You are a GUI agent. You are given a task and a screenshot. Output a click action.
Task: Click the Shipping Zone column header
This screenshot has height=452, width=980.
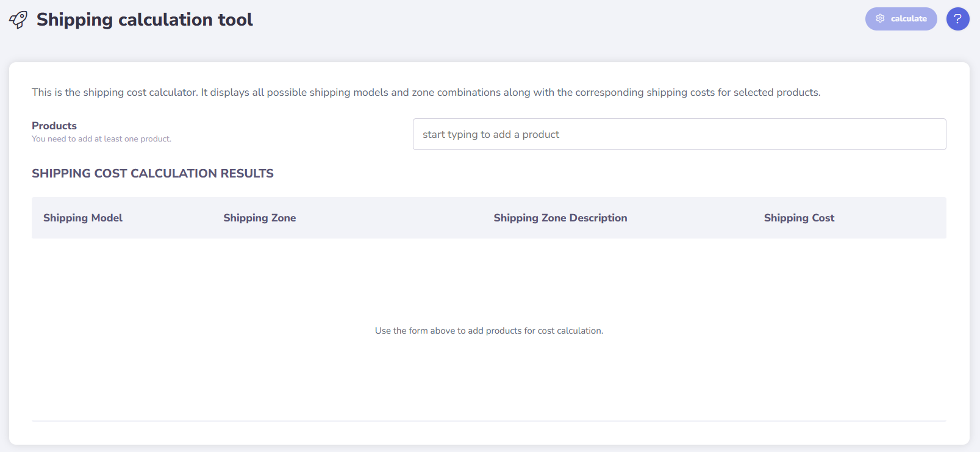[x=259, y=218]
